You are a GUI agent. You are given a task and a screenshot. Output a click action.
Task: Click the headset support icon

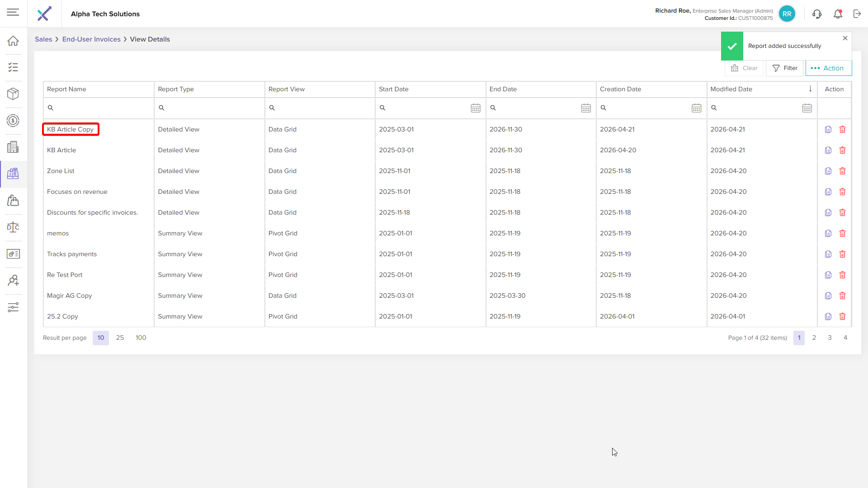coord(817,14)
